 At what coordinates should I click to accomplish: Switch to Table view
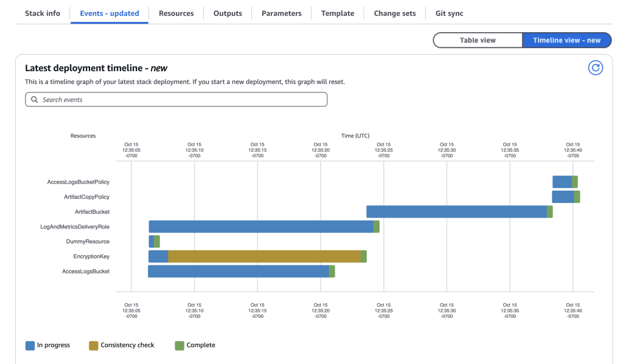[x=478, y=40]
